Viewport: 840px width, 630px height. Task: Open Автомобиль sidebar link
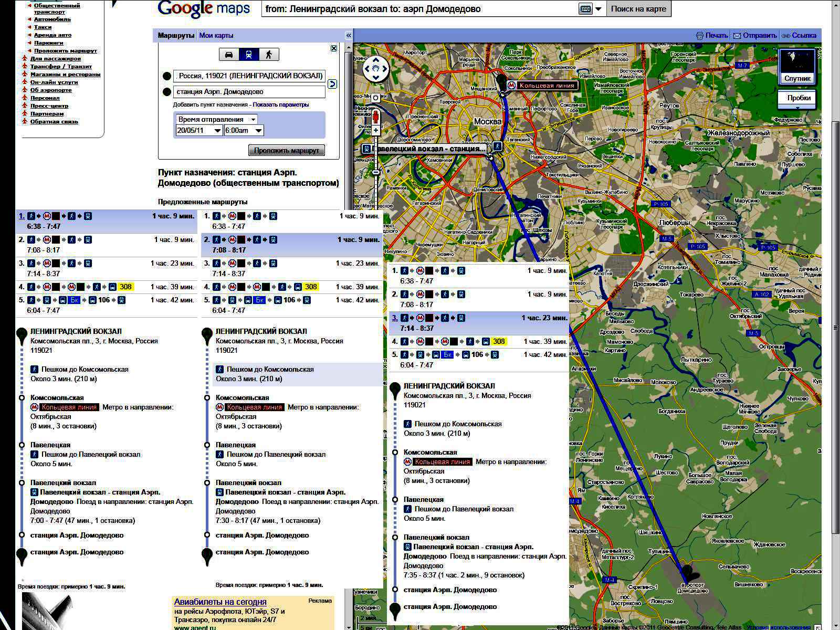(52, 19)
